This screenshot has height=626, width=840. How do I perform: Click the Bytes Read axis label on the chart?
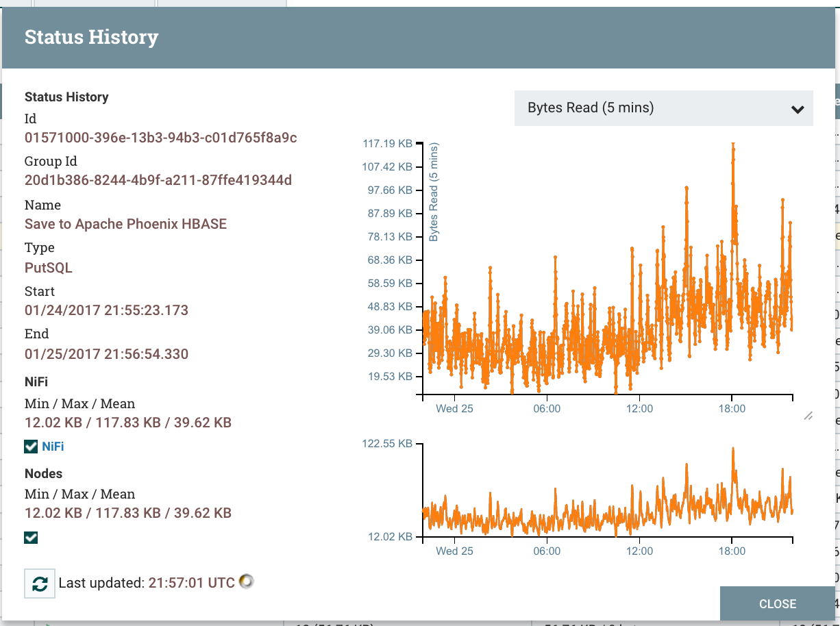pos(434,194)
